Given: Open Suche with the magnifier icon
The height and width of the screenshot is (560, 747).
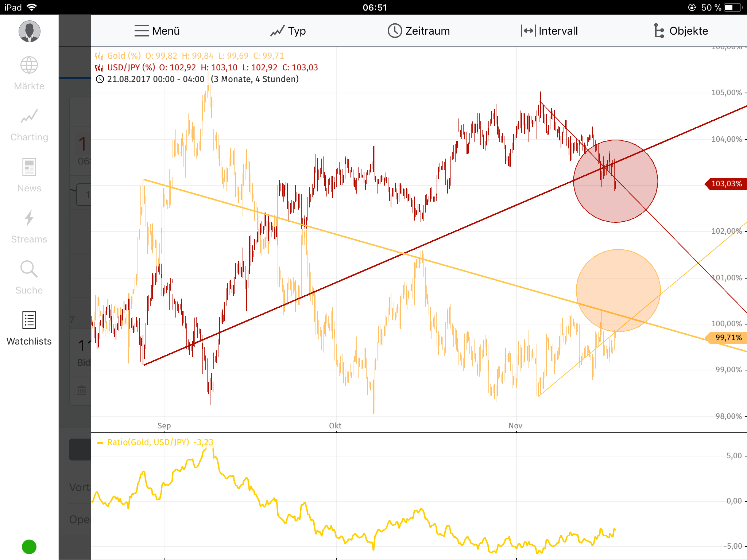Looking at the screenshot, I should click(x=29, y=269).
